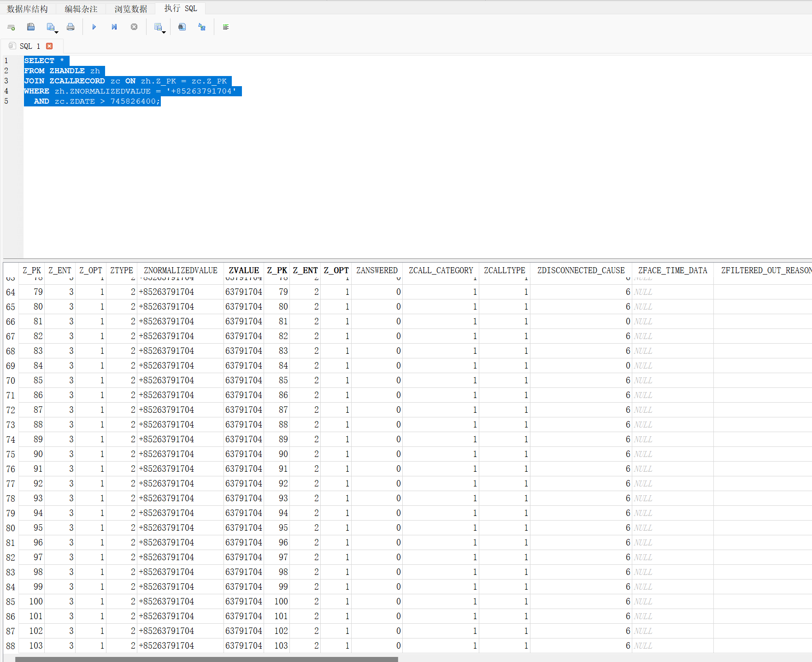
Task: Print the SQL editor contents
Action: (x=71, y=27)
